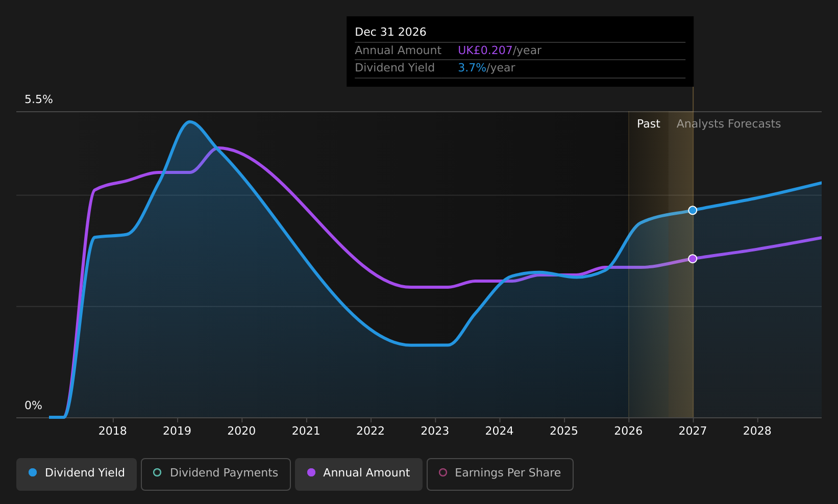
Task: Click the 2018 x-axis year label
Action: [x=113, y=431]
